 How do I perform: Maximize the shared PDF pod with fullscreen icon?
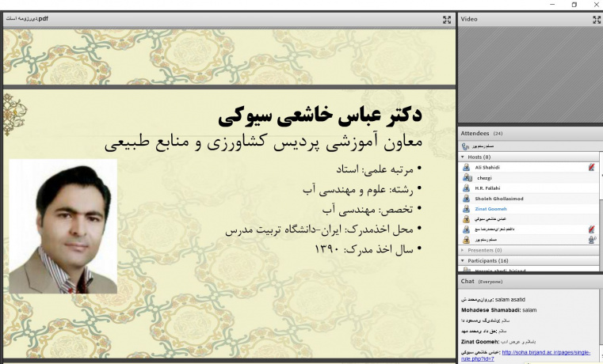point(446,20)
